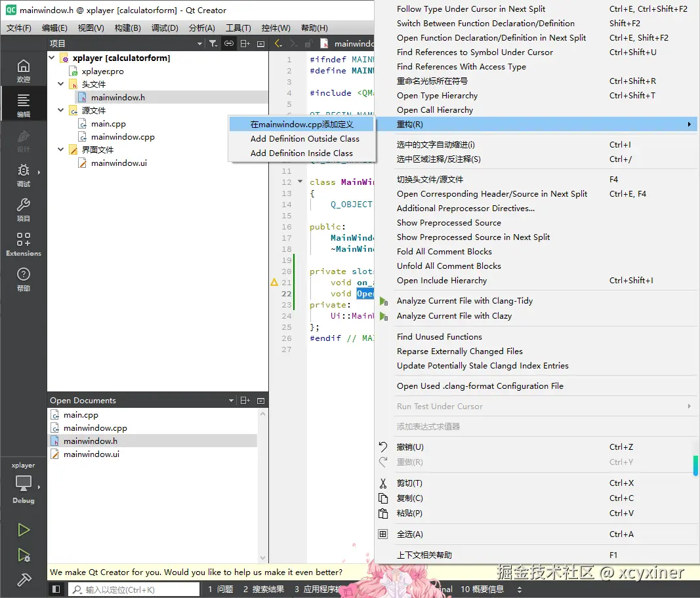The height and width of the screenshot is (598, 700).
Task: Open the Welcome mode in sidebar
Action: point(23,71)
